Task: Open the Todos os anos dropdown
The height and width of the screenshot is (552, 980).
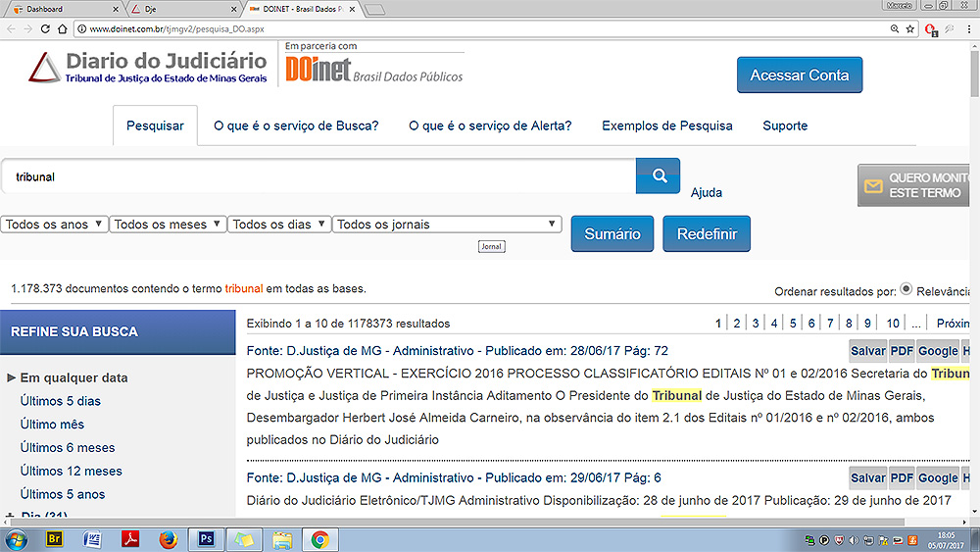Action: pyautogui.click(x=54, y=224)
